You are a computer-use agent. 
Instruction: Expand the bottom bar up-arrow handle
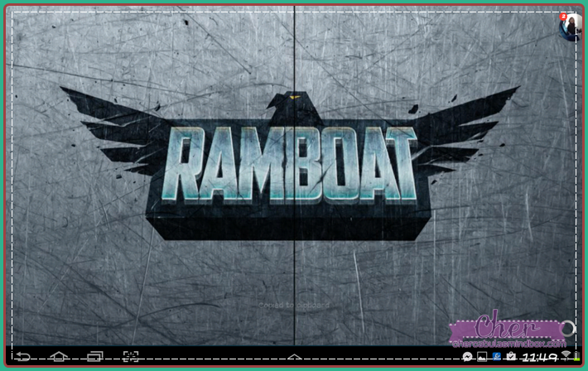point(294,356)
